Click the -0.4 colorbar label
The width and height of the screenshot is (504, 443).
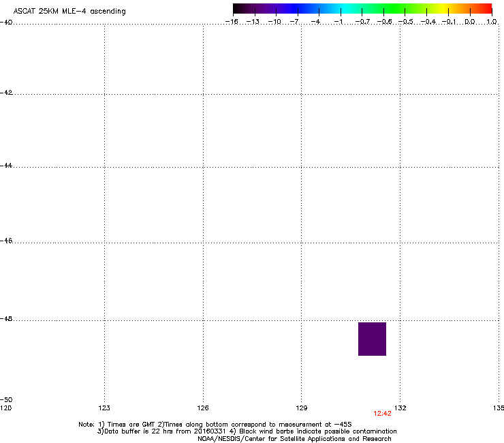click(428, 22)
